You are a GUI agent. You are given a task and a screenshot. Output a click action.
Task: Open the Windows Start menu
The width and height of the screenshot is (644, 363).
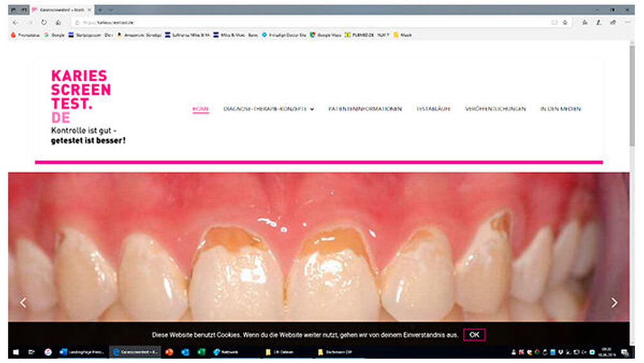click(15, 352)
